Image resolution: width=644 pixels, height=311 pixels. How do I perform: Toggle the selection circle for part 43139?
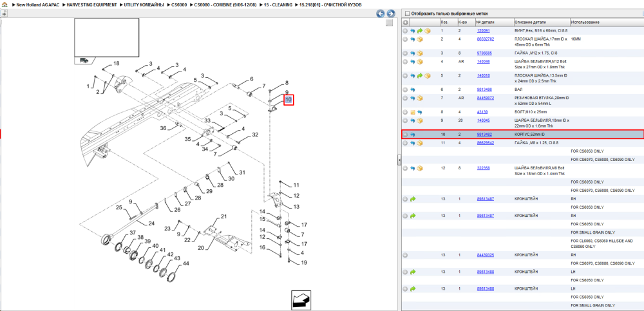click(405, 112)
